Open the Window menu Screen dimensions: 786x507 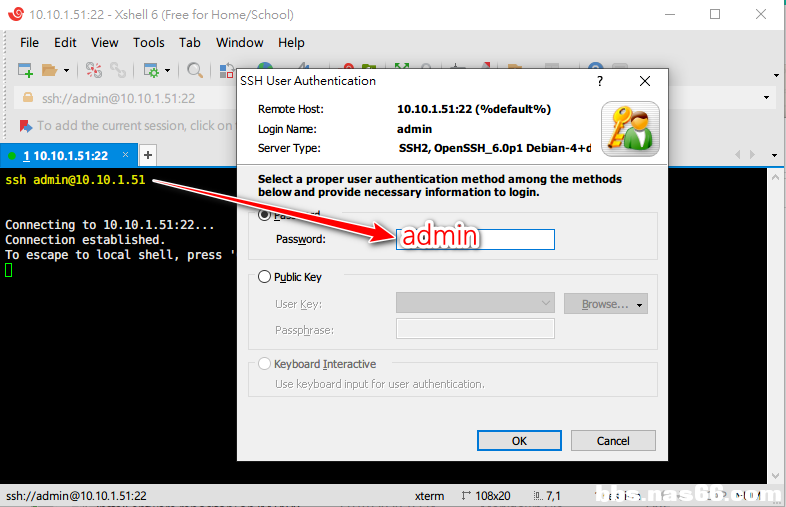pos(239,43)
